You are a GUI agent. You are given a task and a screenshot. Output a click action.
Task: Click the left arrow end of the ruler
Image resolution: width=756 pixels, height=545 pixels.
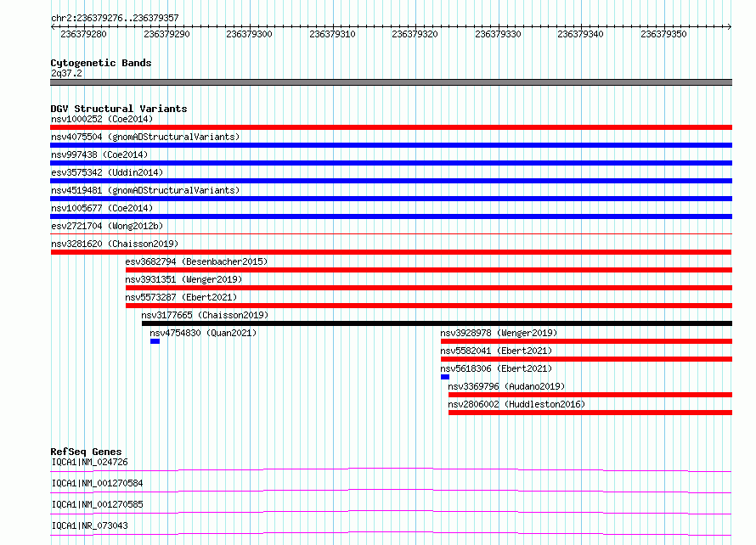(53, 26)
